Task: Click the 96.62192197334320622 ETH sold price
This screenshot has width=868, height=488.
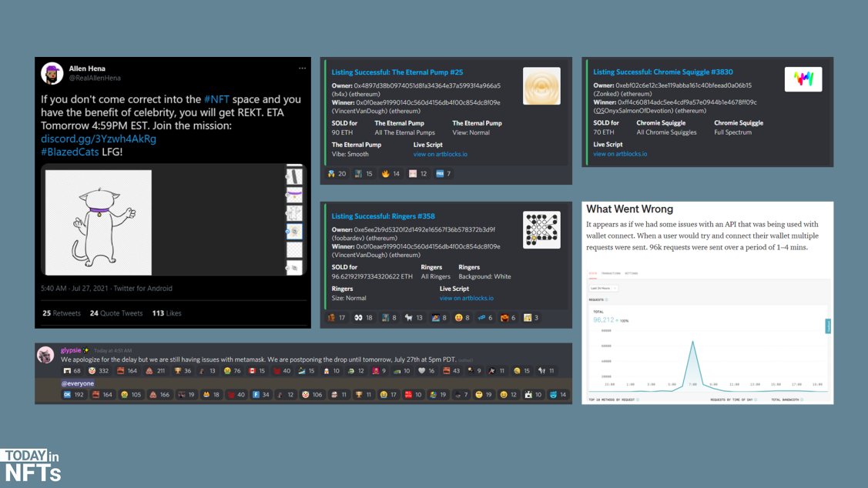Action: [x=372, y=276]
